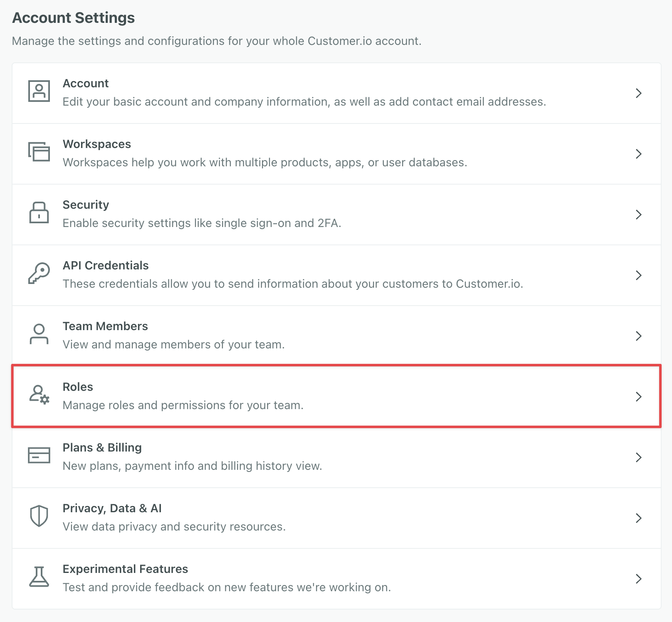Expand the Plans & Billing chevron
The width and height of the screenshot is (672, 622).
(639, 458)
